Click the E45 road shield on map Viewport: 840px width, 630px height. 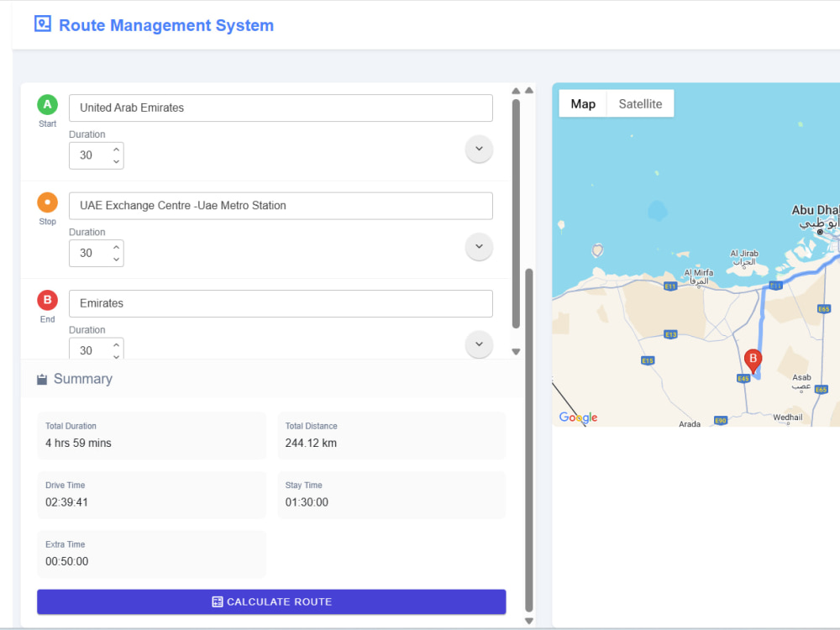pyautogui.click(x=743, y=379)
